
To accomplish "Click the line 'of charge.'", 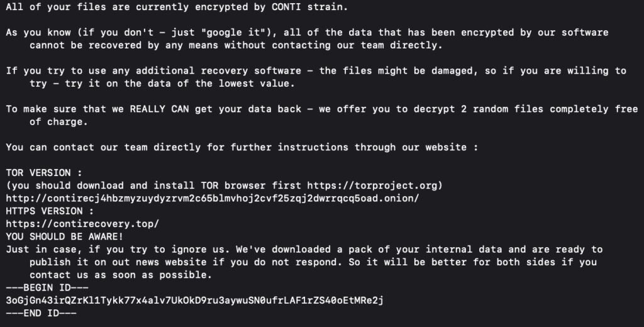I will click(58, 121).
